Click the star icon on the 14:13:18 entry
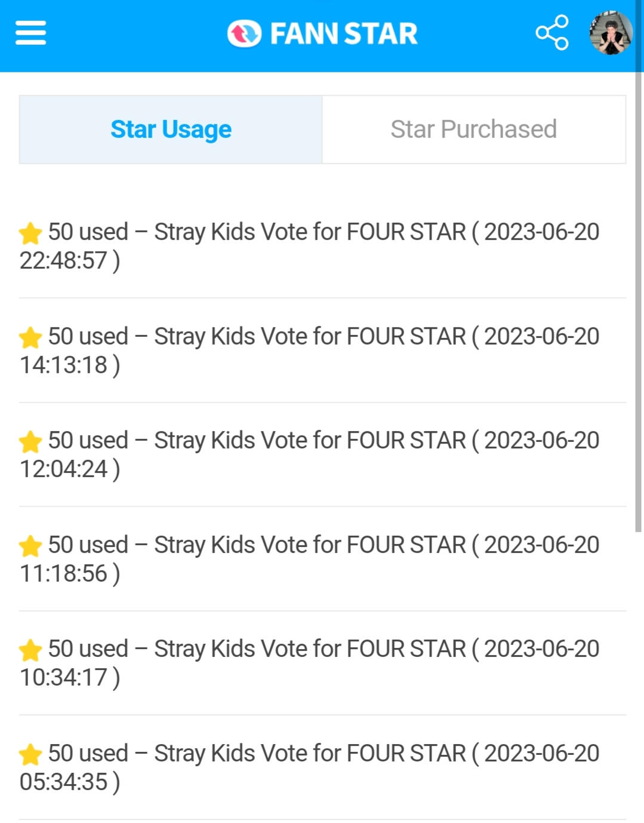The width and height of the screenshot is (644, 823). point(30,337)
